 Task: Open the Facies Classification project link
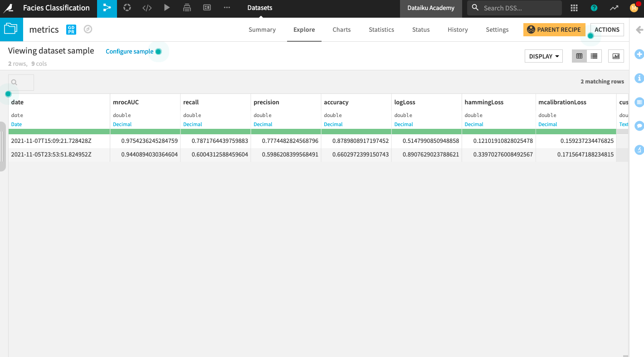[56, 8]
